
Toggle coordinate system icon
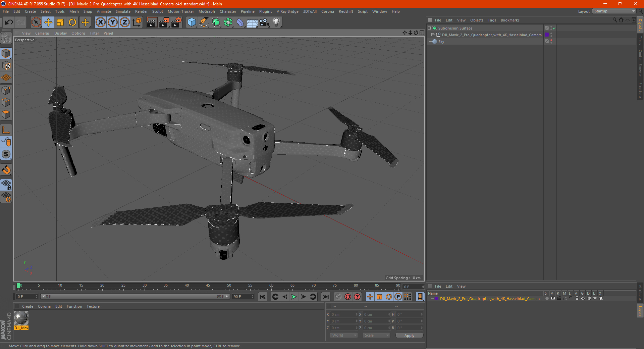click(x=137, y=22)
